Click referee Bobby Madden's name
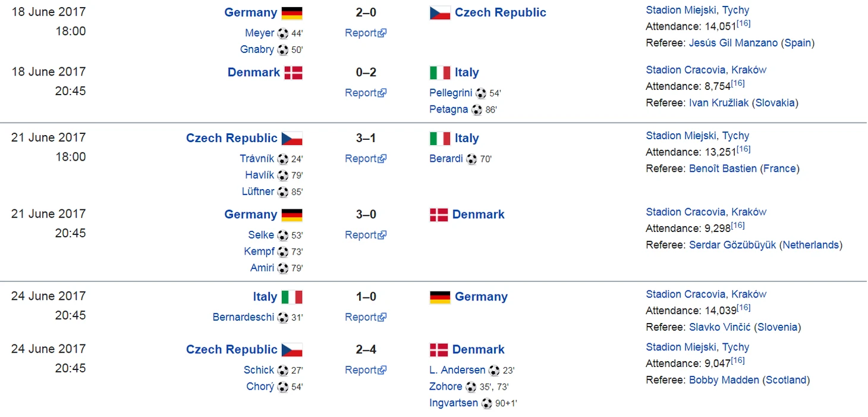The height and width of the screenshot is (417, 868). [724, 380]
